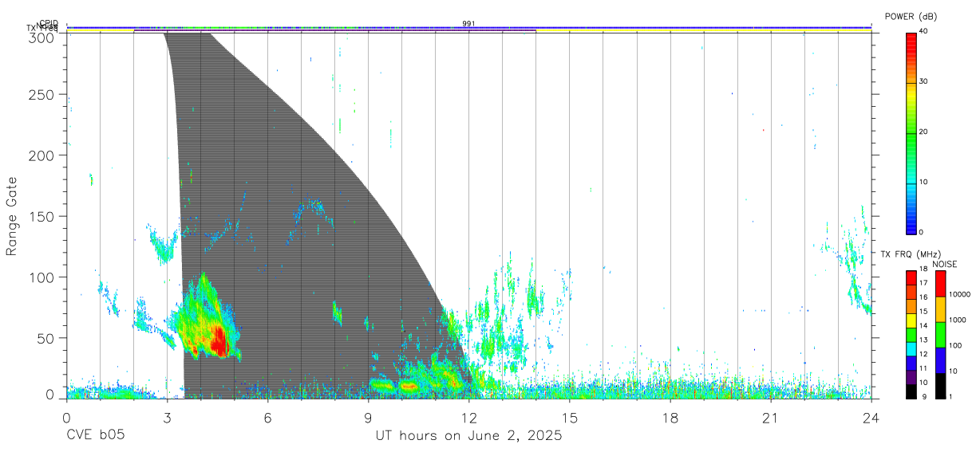
Task: Click the 24 hour tick on UT axis
Action: coord(871,417)
